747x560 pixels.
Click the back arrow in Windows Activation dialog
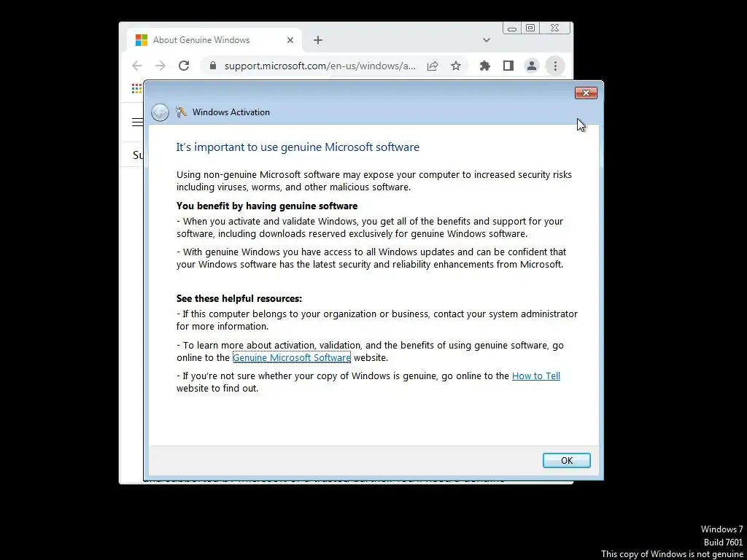[160, 112]
